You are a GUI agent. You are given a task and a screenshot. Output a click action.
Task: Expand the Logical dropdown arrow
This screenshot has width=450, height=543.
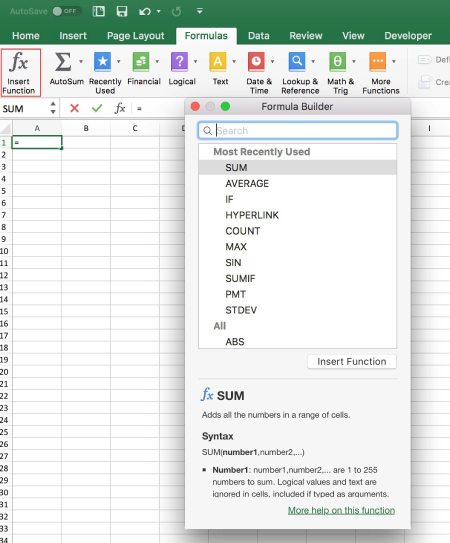(x=195, y=61)
